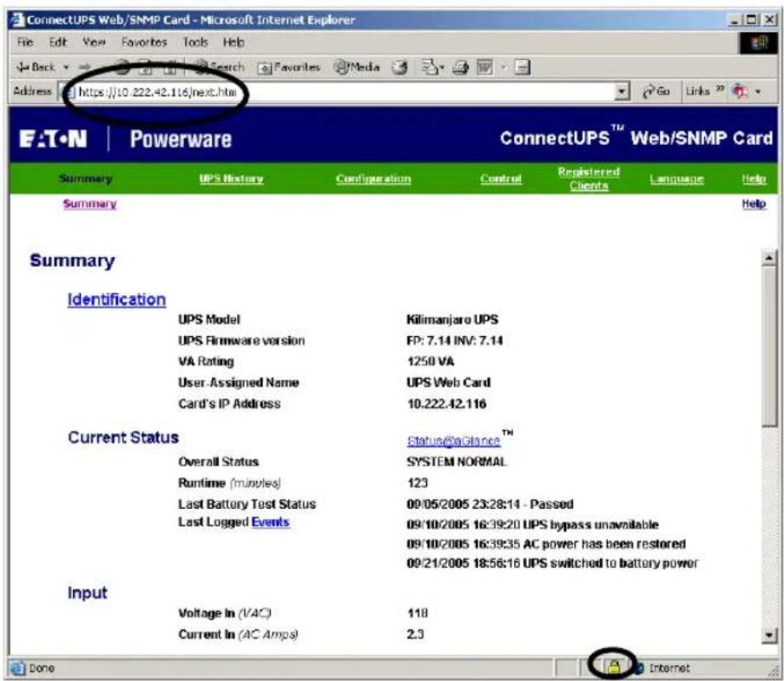The width and height of the screenshot is (784, 681).
Task: Click the Edit page icon in the toolbar
Action: click(x=484, y=67)
